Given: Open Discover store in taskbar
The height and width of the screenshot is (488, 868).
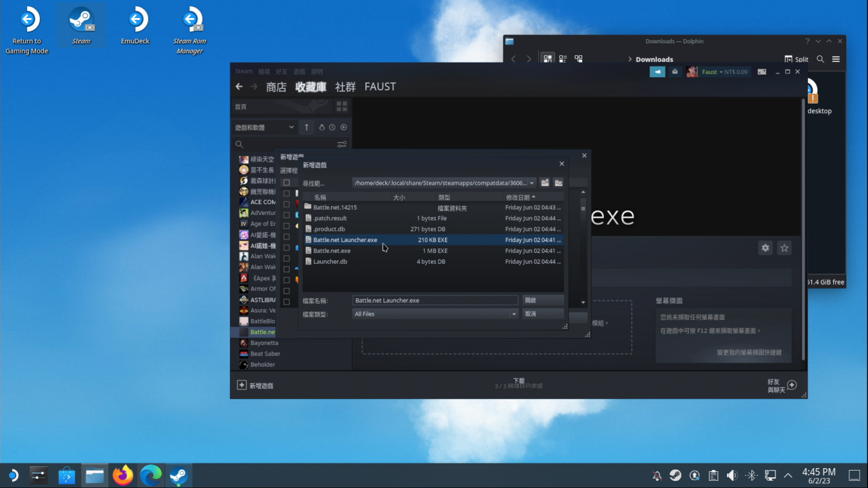Looking at the screenshot, I should pyautogui.click(x=67, y=475).
